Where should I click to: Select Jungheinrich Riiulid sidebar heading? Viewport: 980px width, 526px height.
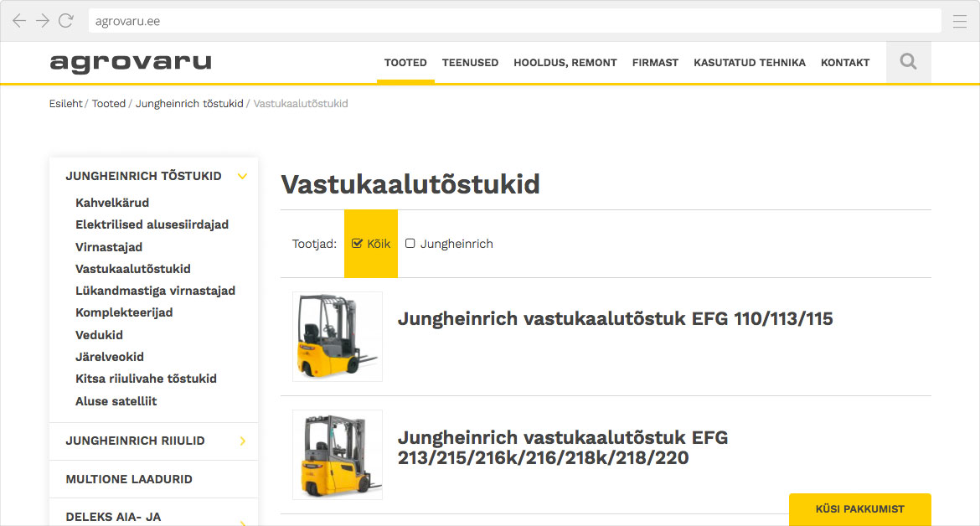(135, 441)
